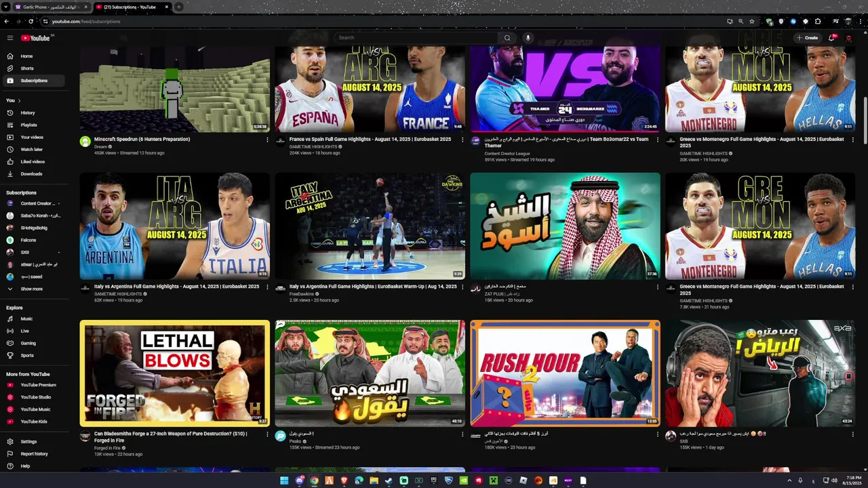Screen dimensions: 868x488
Task: Open the account avatar menu
Action: click(x=848, y=38)
